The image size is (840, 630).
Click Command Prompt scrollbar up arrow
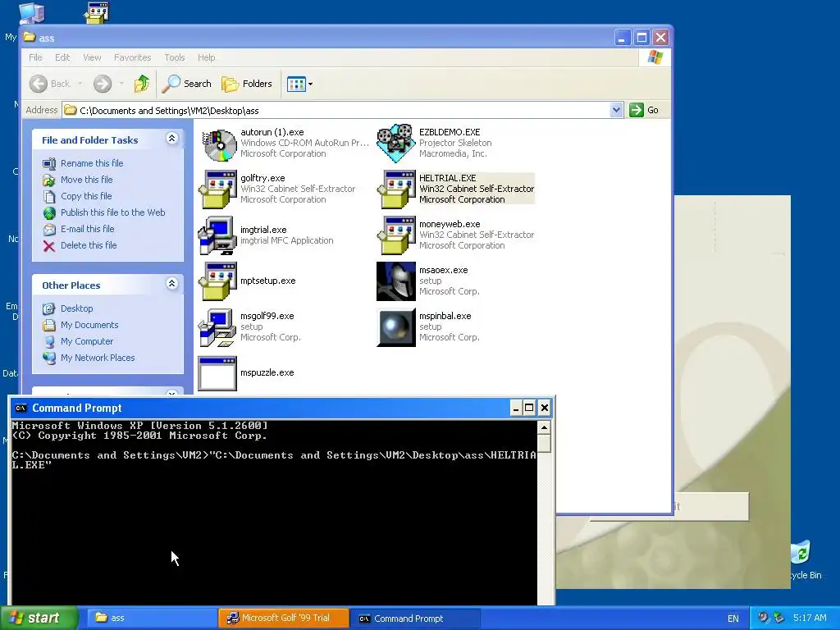click(x=545, y=427)
